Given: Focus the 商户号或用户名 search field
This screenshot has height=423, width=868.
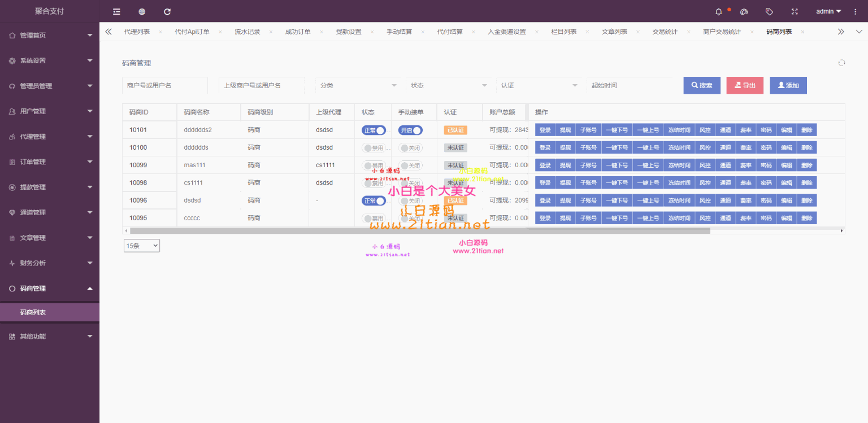Looking at the screenshot, I should pyautogui.click(x=165, y=85).
